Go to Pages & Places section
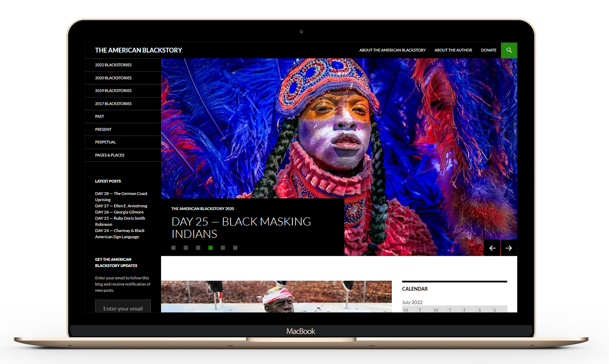The image size is (609, 364). click(109, 155)
